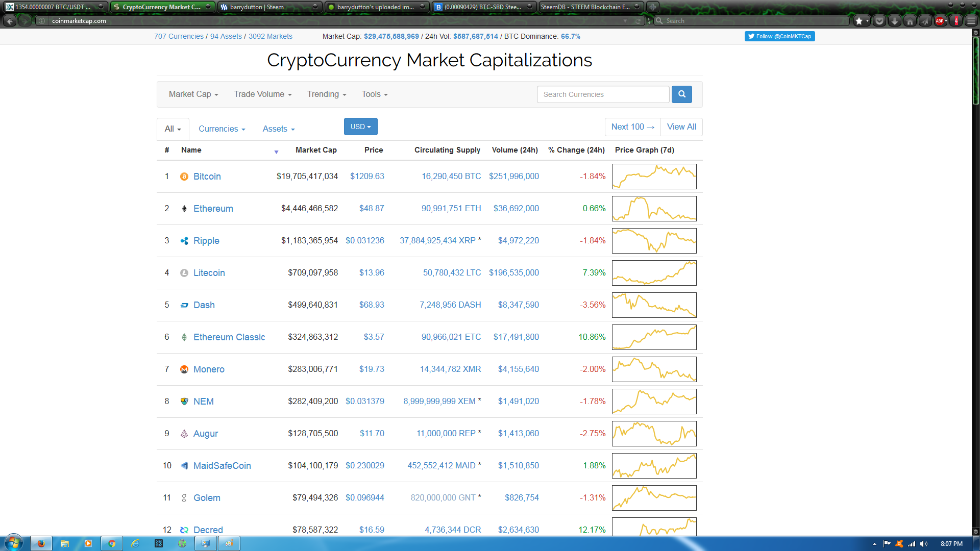Open the downloads arrow icon in toolbar
Image resolution: width=980 pixels, height=551 pixels.
pos(894,21)
